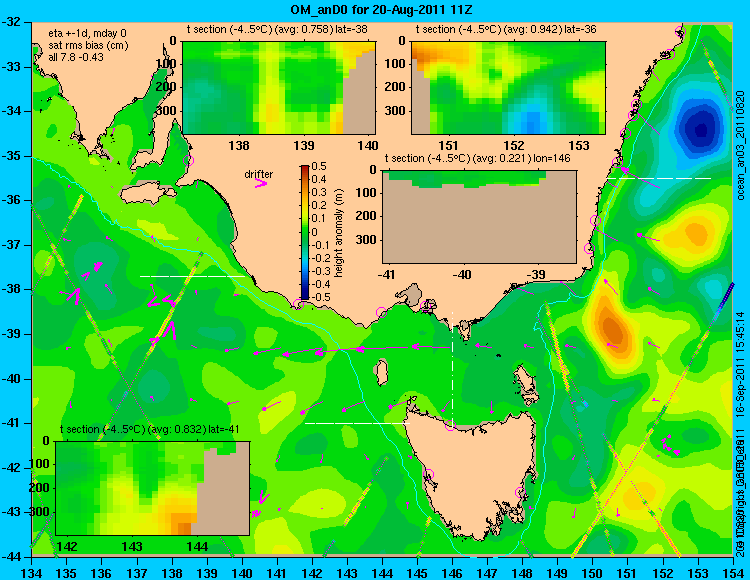Click the -44 latitude axis label
This screenshot has height=580, width=750.
tap(11, 557)
